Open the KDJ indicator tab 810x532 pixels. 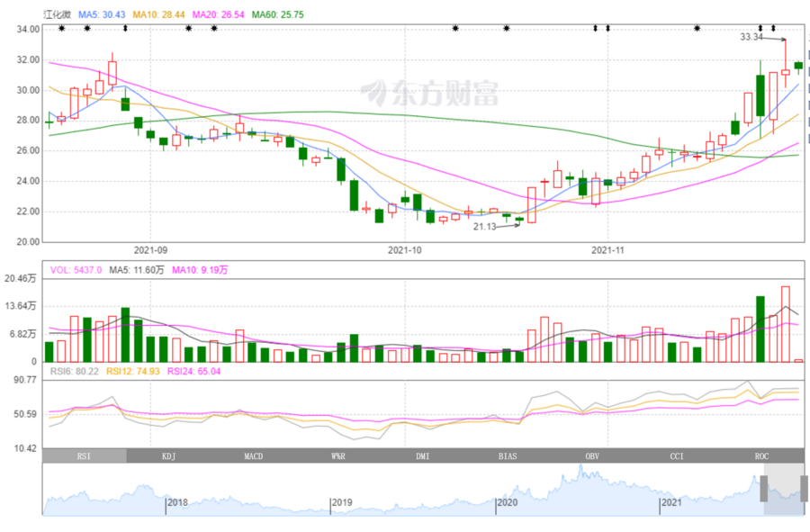click(169, 455)
